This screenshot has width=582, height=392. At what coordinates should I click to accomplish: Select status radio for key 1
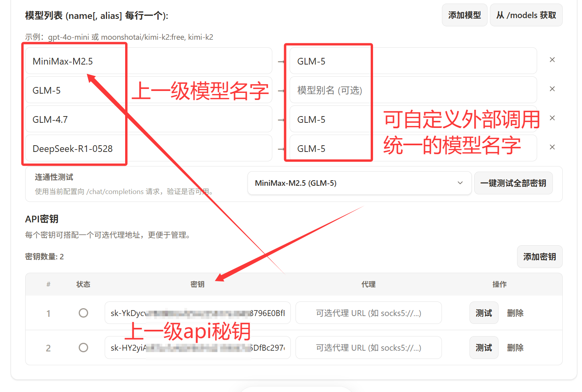[83, 313]
